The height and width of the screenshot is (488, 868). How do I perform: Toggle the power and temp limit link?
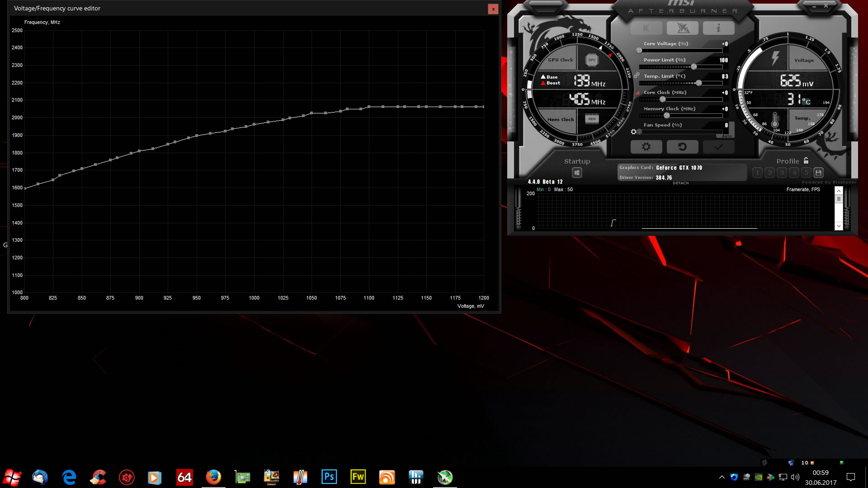point(637,75)
